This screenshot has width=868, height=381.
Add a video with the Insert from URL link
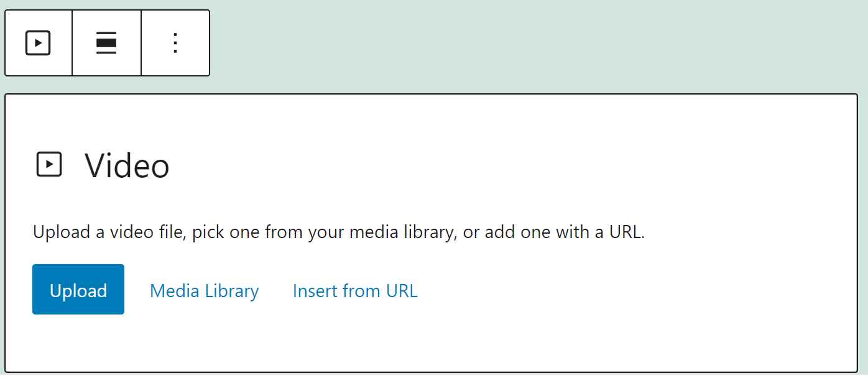[x=355, y=290]
